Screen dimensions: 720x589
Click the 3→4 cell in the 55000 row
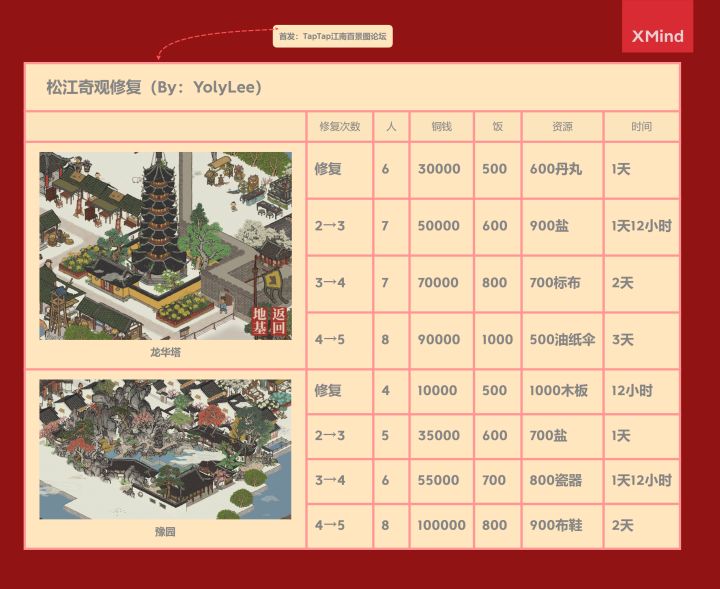coord(340,481)
